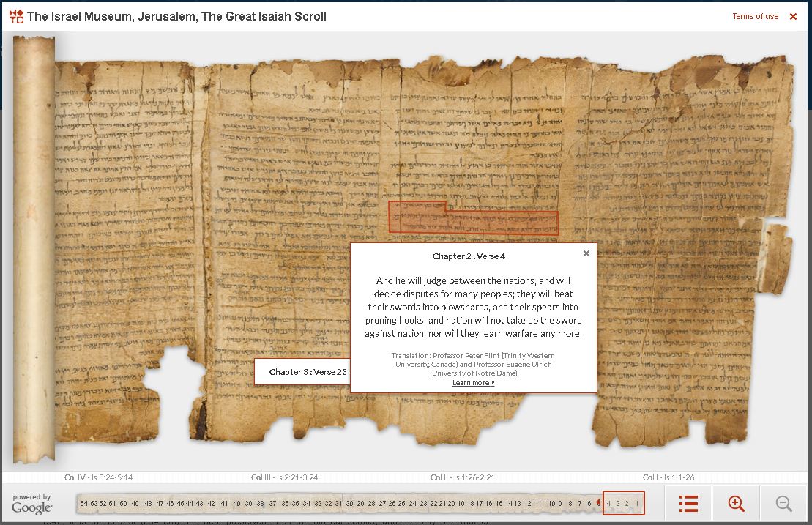The width and height of the screenshot is (812, 525).
Task: Select column 1 in the navigator
Action: click(637, 503)
